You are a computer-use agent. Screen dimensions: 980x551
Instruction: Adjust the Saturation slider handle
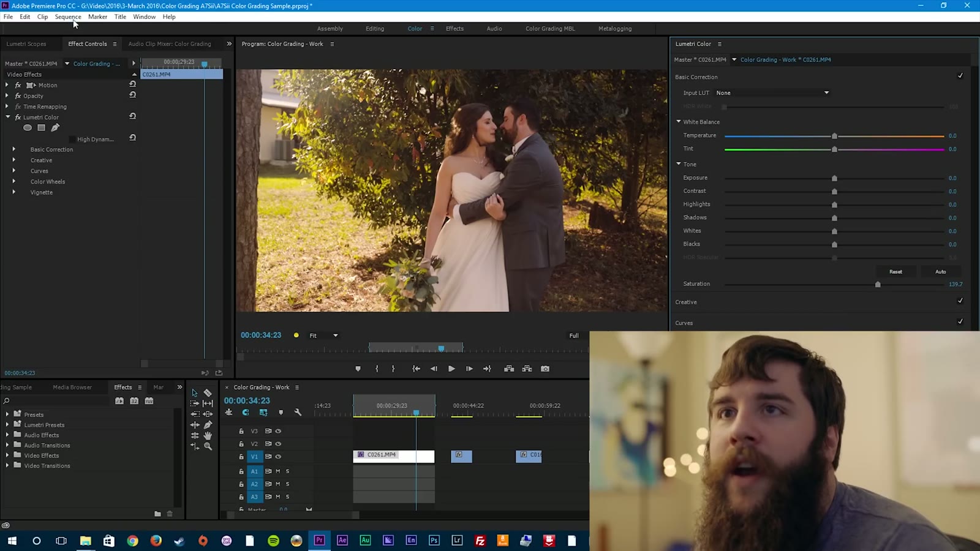pyautogui.click(x=878, y=284)
